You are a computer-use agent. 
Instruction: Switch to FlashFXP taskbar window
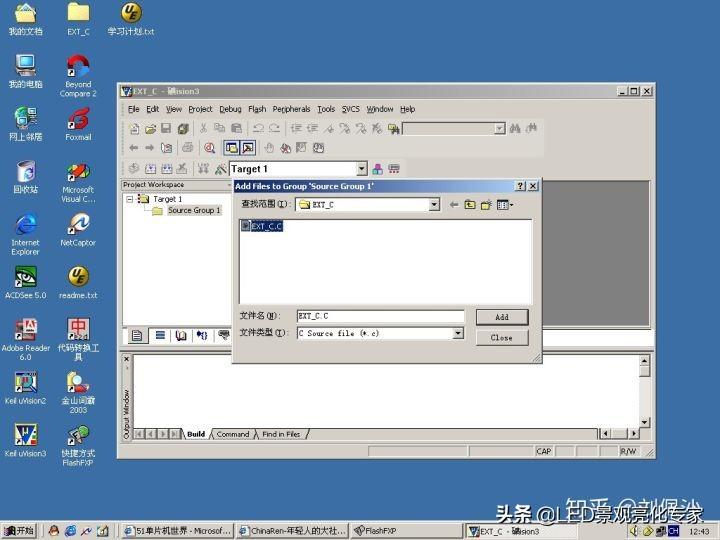406,531
